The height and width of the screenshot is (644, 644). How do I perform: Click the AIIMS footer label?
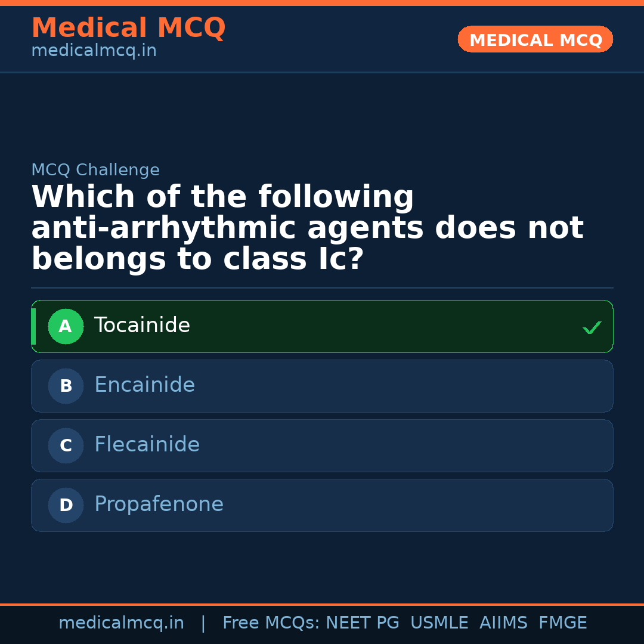click(503, 623)
